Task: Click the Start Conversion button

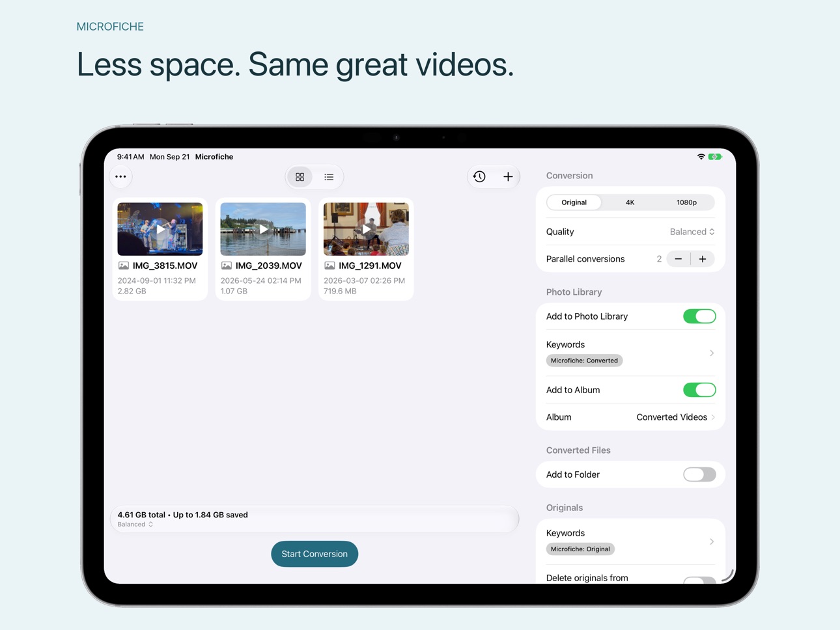Action: (x=315, y=554)
